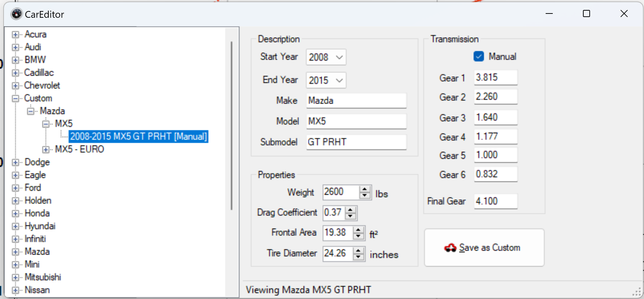
Task: Collapse the Custom tree node
Action: pos(15,98)
